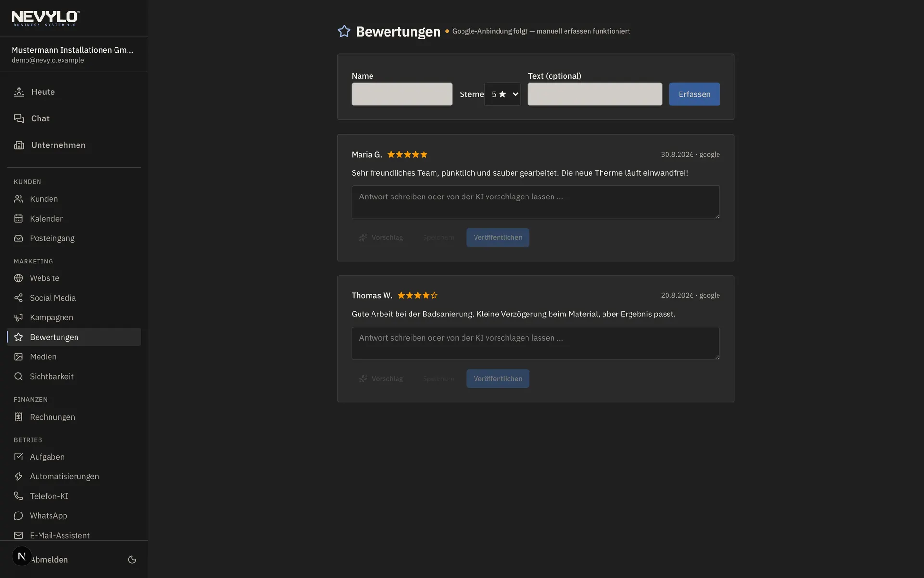Click the NEVYLO logo
924x578 pixels.
(46, 18)
